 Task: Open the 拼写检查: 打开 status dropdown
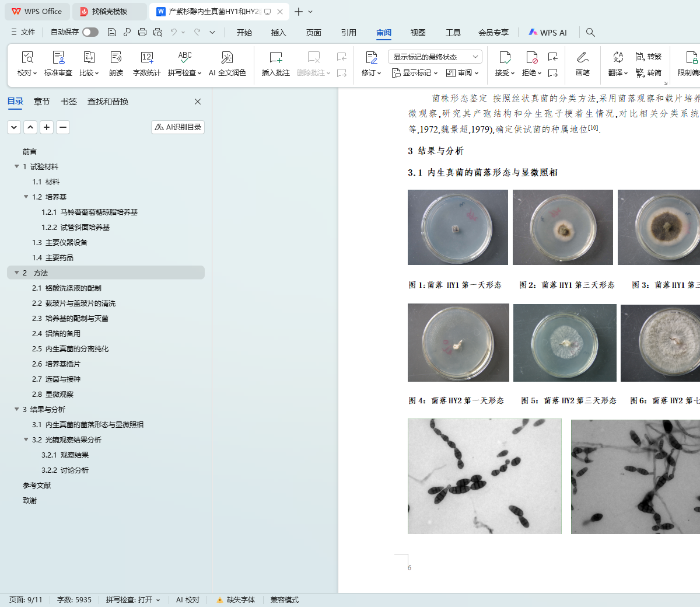pos(133,599)
